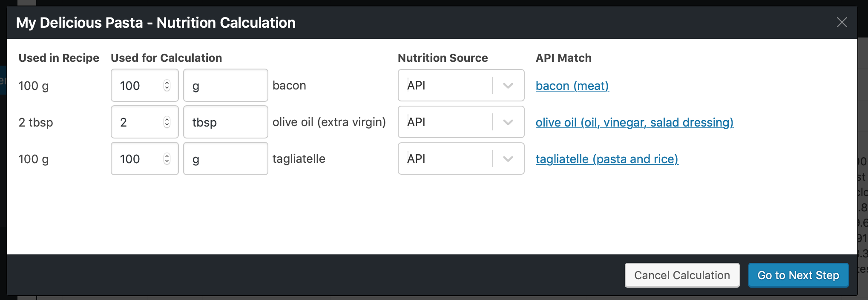The width and height of the screenshot is (868, 300).
Task: Click the tbsp unit field for olive oil
Action: coord(225,122)
